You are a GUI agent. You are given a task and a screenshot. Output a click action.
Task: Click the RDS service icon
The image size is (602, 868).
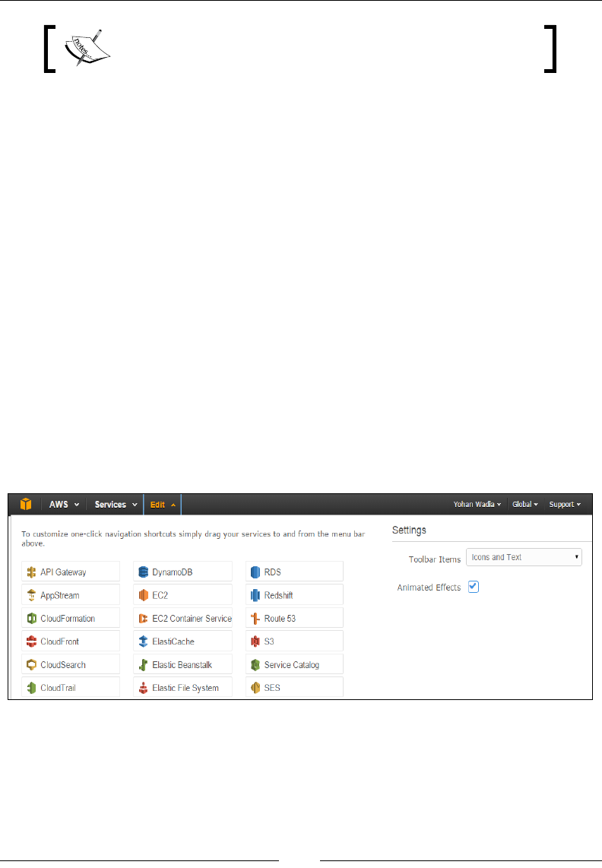[x=255, y=572]
